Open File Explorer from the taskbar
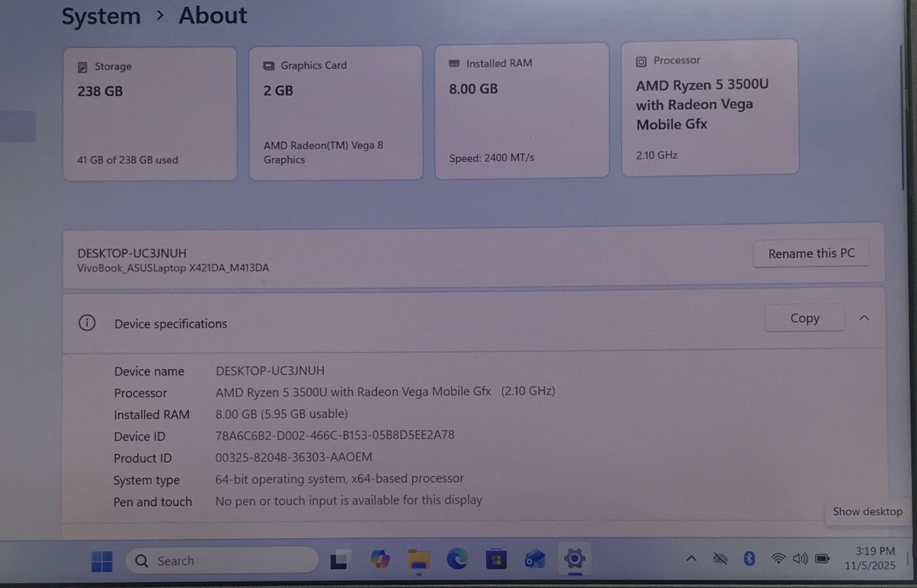This screenshot has width=917, height=588. coord(418,559)
